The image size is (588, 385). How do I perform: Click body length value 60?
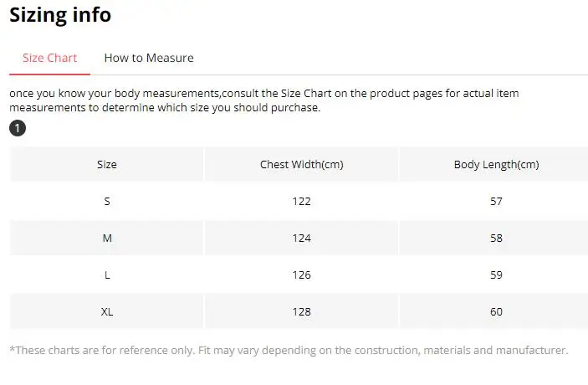tap(496, 311)
